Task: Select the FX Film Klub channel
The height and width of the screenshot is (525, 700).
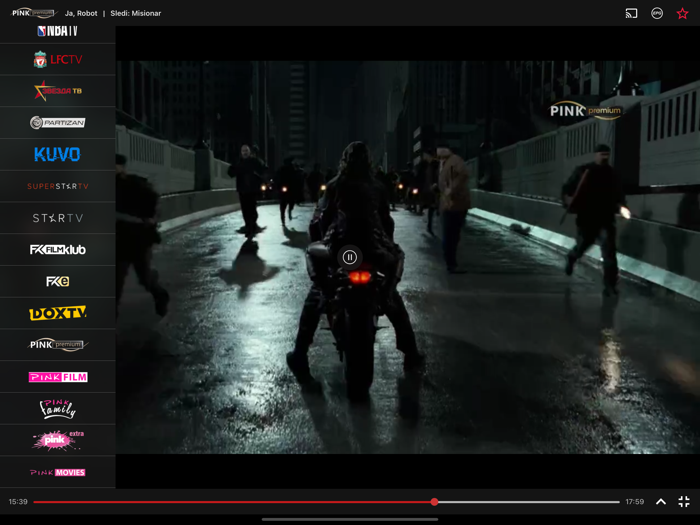Action: (58, 250)
